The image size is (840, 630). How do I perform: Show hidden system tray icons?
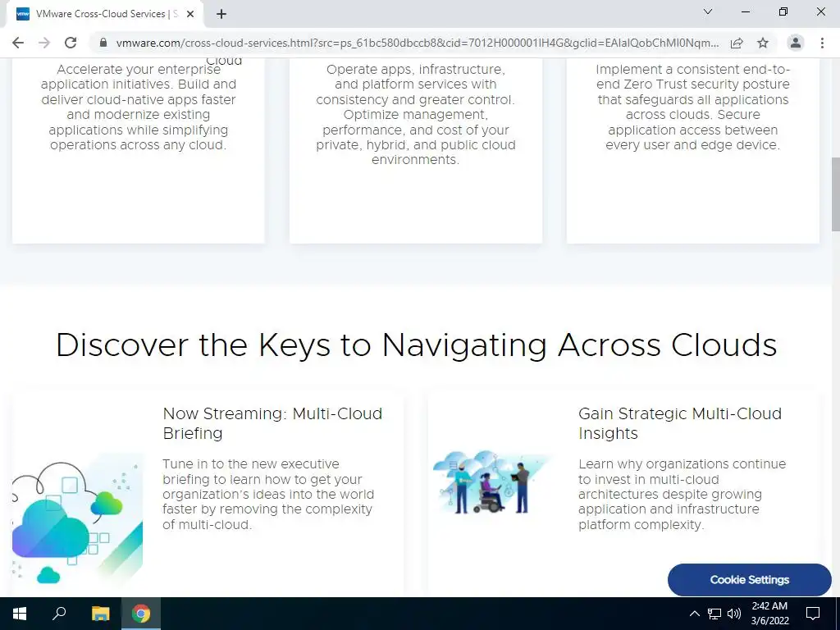point(694,614)
